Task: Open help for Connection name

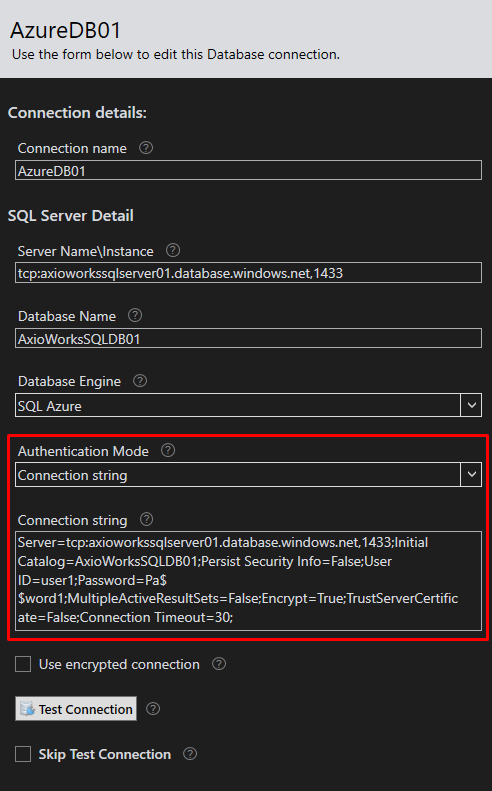Action: click(x=146, y=148)
